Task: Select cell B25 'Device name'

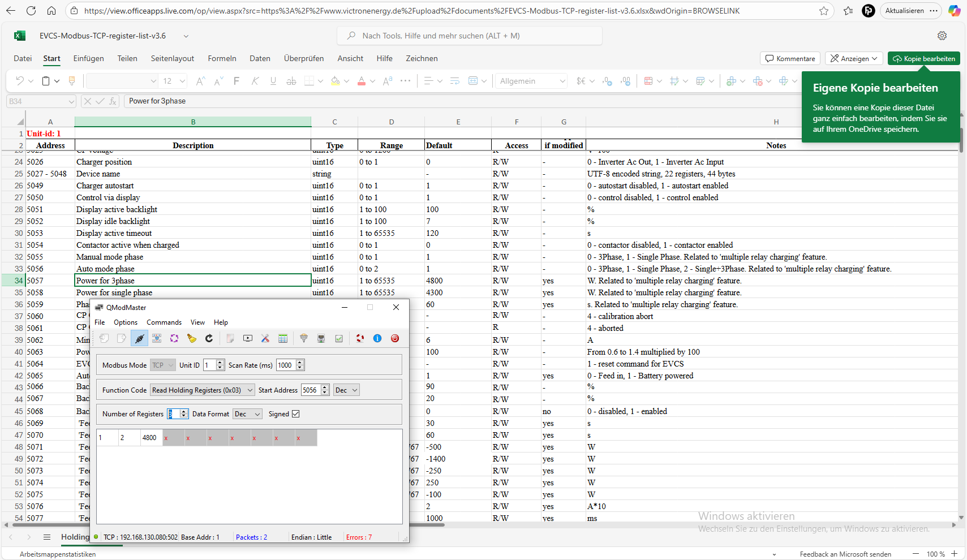Action: (193, 174)
